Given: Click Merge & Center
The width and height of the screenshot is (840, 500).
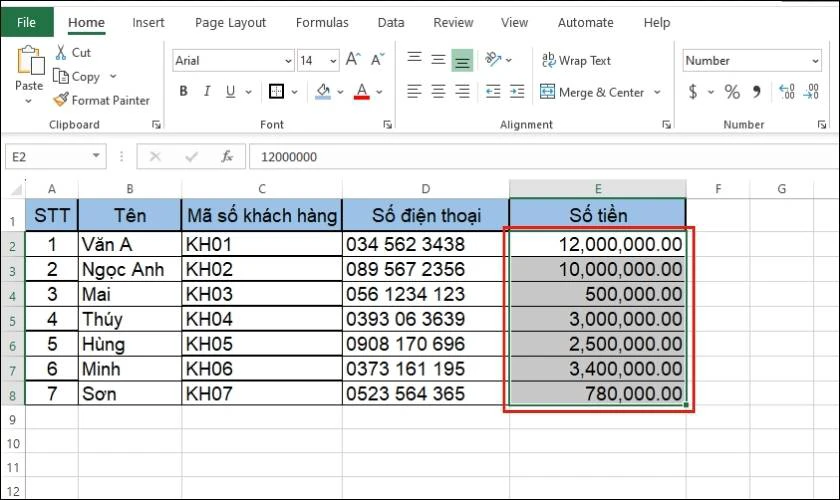Looking at the screenshot, I should click(x=592, y=92).
